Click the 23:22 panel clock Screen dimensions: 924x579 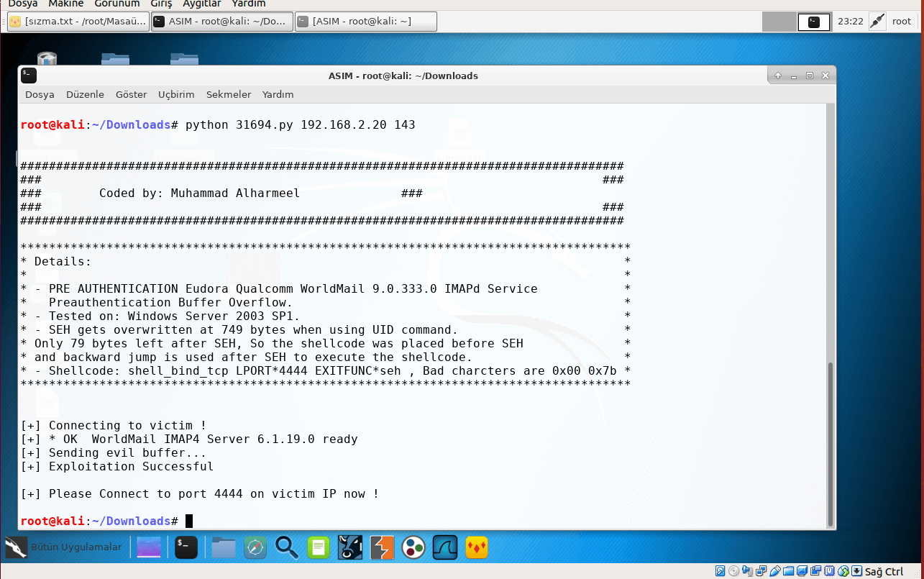pos(850,22)
